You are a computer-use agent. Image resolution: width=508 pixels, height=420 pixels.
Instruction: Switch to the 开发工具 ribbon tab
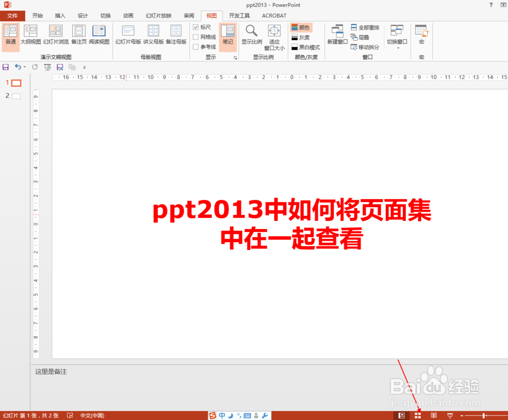point(238,16)
